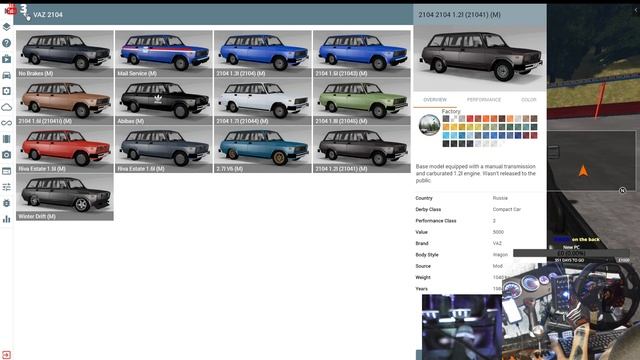The image size is (640, 360).
Task: Select the 2.7l V6 (M) configuration
Action: (263, 149)
